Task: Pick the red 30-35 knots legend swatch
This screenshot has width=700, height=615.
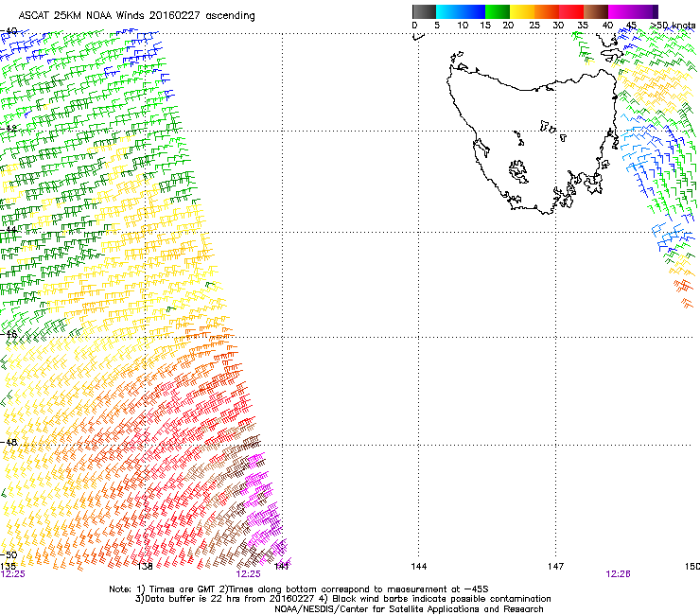Action: (x=571, y=11)
